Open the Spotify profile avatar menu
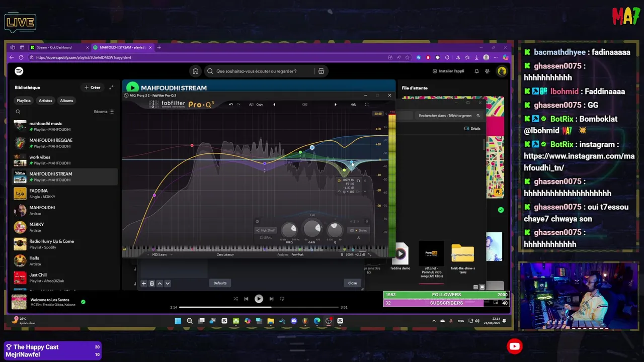This screenshot has height=362, width=644. pos(502,71)
